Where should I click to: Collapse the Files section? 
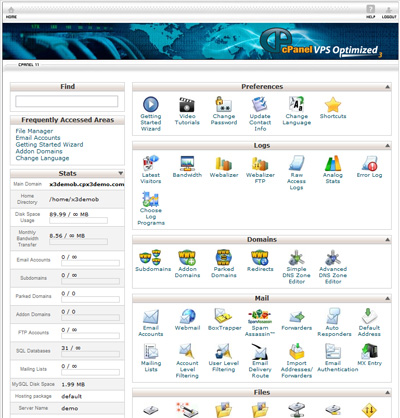[x=387, y=392]
